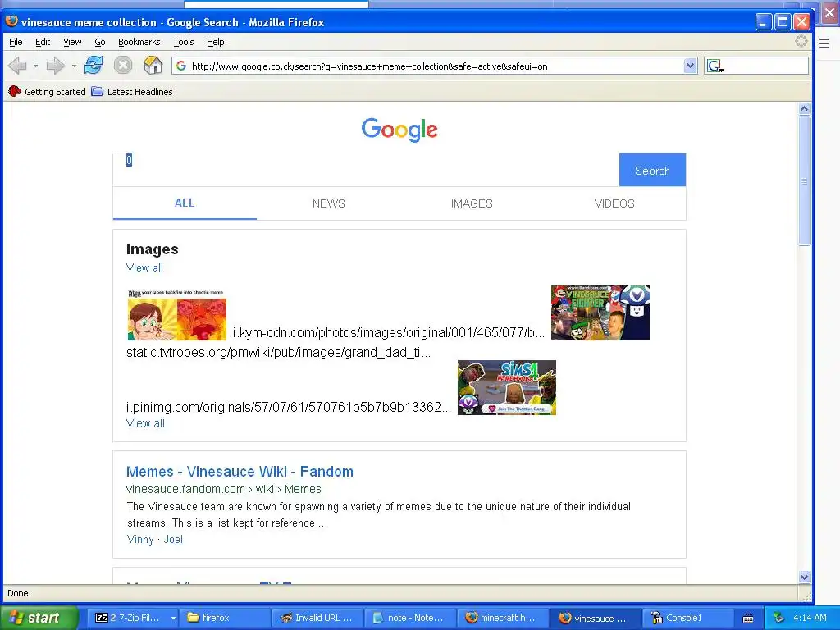Click the vinesauce Firefox taskbar button
Image resolution: width=840 pixels, height=630 pixels.
coord(595,618)
